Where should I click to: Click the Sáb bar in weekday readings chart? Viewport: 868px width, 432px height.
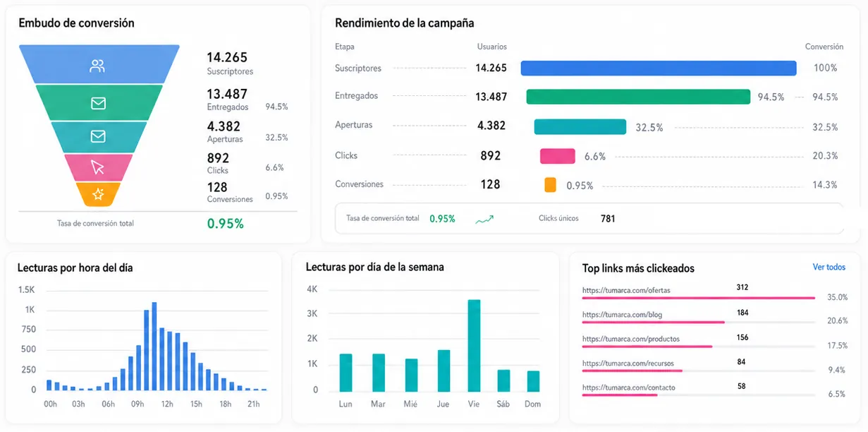click(503, 380)
